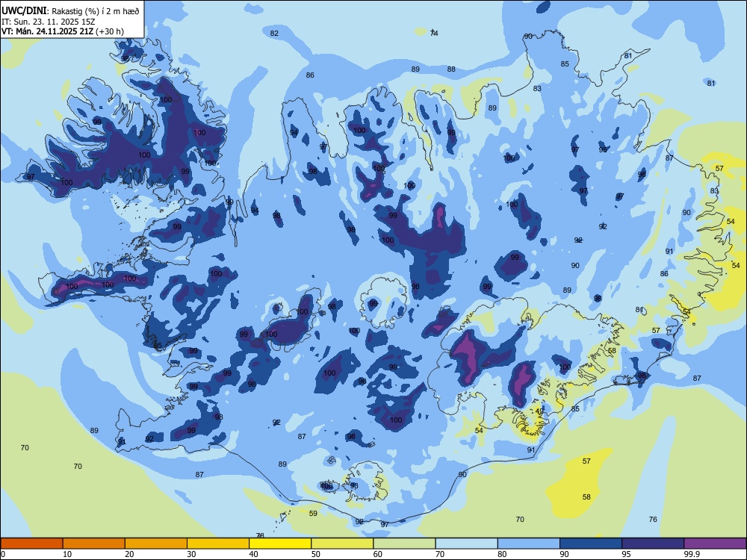Image resolution: width=747 pixels, height=560 pixels.
Task: Click the bright yellow 40-50 legend swatch
Action: (x=280, y=544)
